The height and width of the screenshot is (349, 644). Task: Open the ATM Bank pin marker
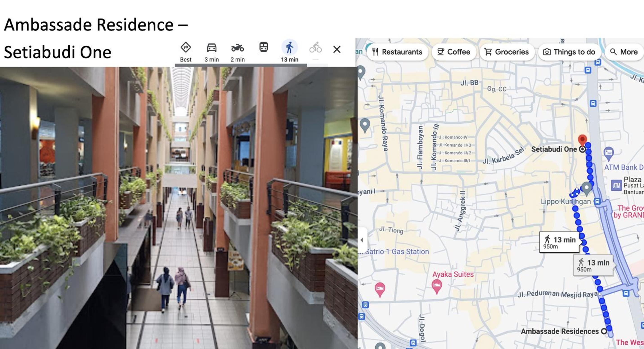[x=609, y=154]
